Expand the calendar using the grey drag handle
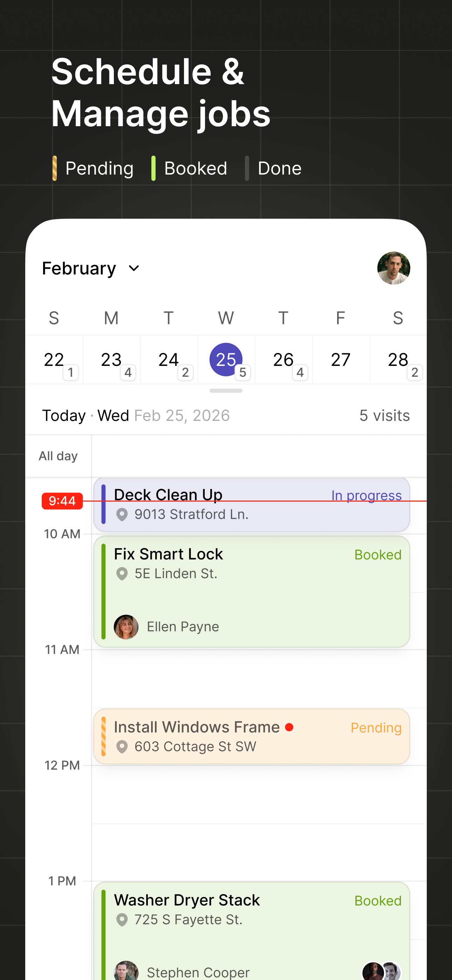Image resolution: width=452 pixels, height=980 pixels. (226, 391)
